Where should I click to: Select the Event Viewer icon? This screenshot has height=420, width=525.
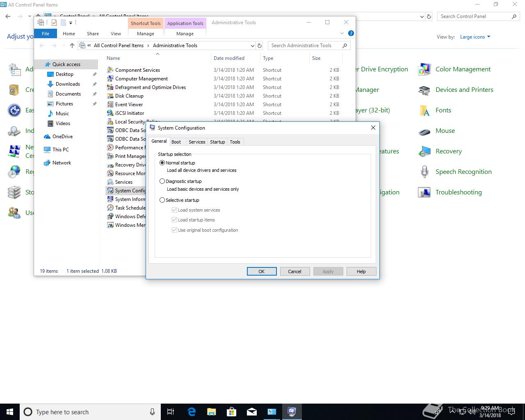(x=110, y=105)
